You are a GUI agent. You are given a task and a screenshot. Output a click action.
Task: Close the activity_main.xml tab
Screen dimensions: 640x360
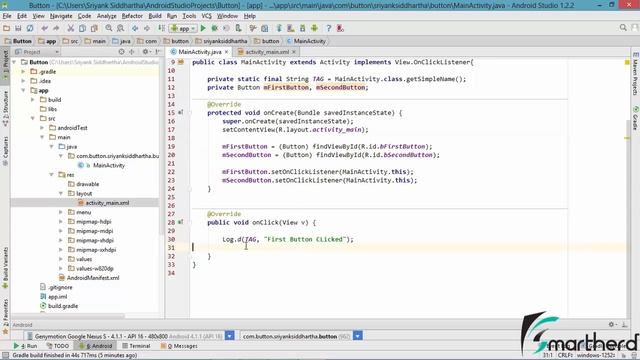(x=293, y=52)
